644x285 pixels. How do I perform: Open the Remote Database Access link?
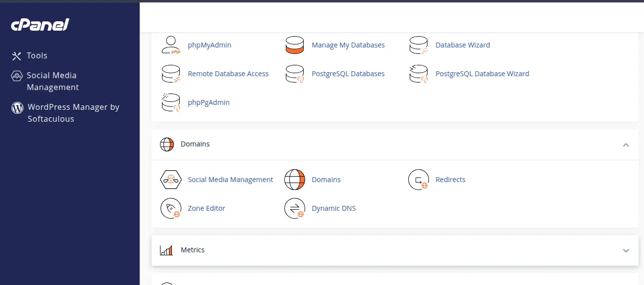point(228,74)
